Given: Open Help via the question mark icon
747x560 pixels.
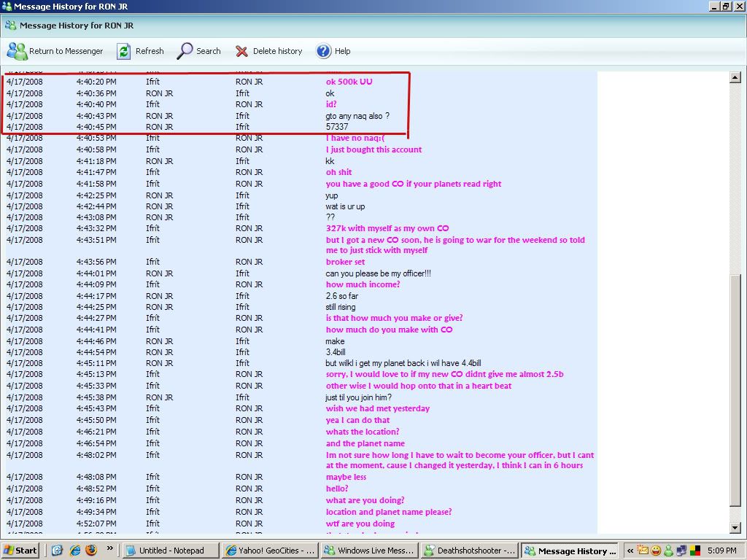Looking at the screenshot, I should [323, 51].
